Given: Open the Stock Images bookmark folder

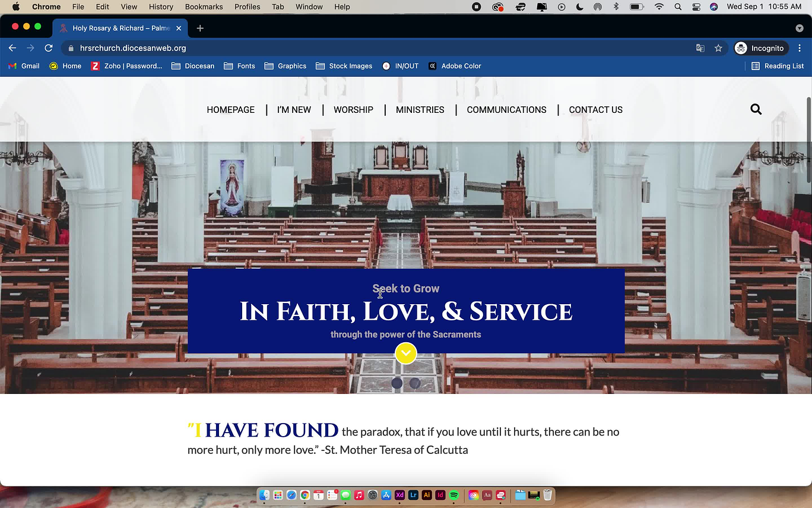Looking at the screenshot, I should coord(344,66).
